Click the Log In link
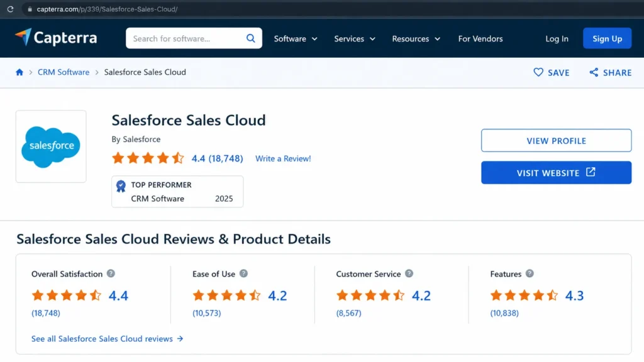Viewport: 644px width, 362px height. click(x=557, y=38)
